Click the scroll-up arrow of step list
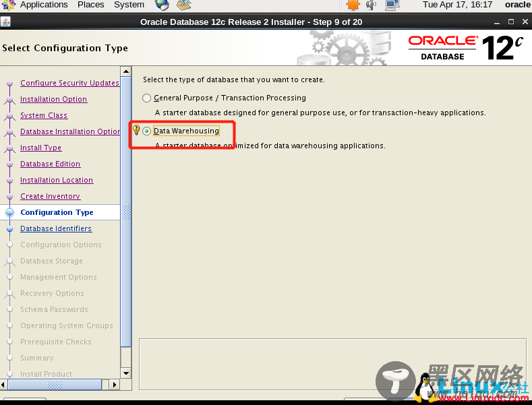This screenshot has height=405, width=532. pos(126,71)
